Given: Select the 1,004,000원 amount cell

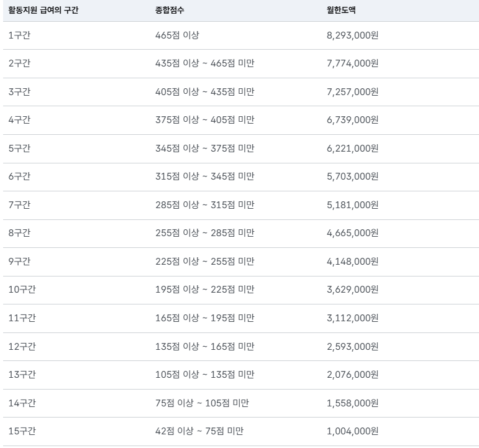Looking at the screenshot, I should click(x=352, y=431).
